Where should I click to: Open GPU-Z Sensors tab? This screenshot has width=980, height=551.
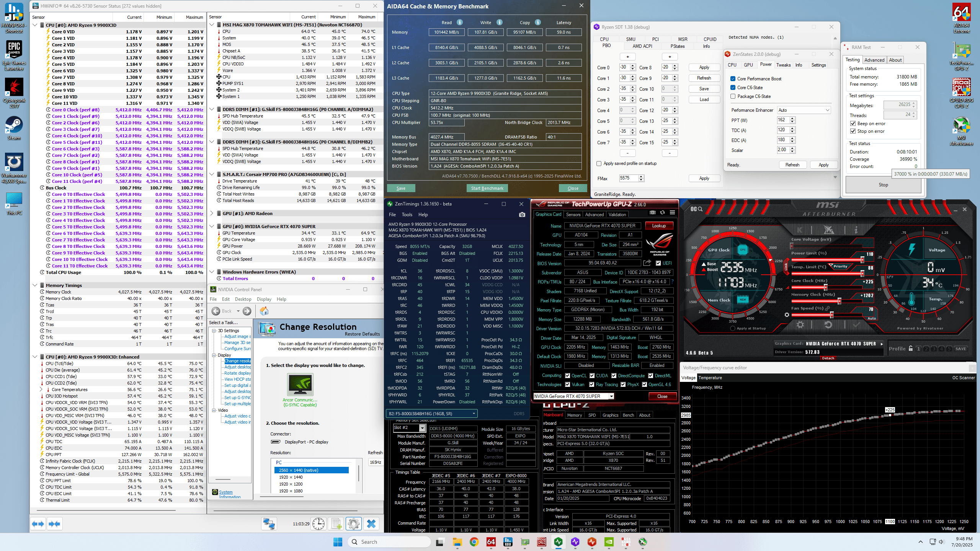(573, 215)
